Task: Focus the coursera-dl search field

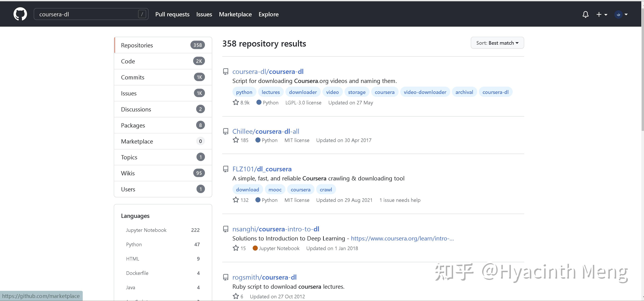Action: (91, 14)
